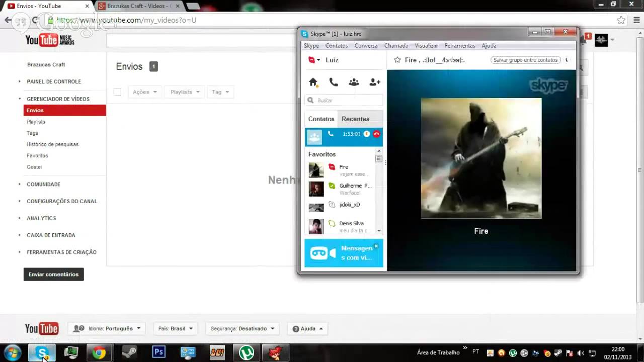Open Steam from the Windows taskbar
The image size is (644, 362).
[x=129, y=353]
